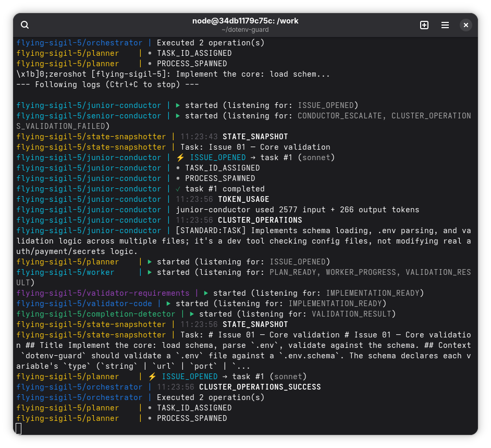This screenshot has height=448, width=491.
Task: Click CONDUCTOR_ESCALATE in the senior-conductor line
Action: pyautogui.click(x=339, y=116)
